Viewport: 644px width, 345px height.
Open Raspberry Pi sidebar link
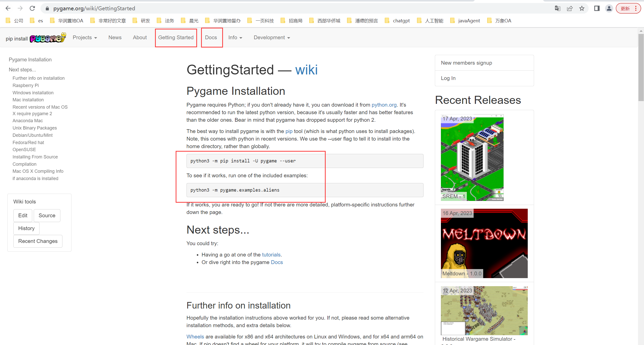[x=26, y=85]
